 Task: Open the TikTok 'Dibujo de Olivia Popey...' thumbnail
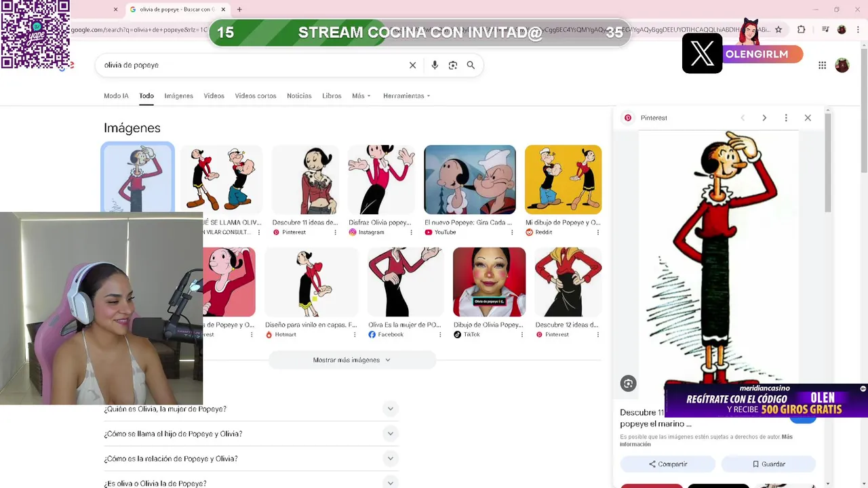(489, 282)
